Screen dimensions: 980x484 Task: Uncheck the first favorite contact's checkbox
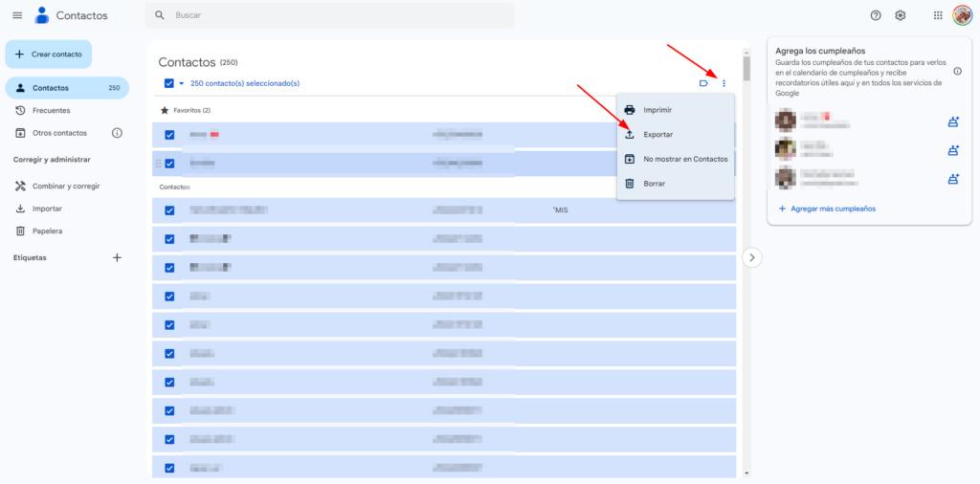[x=169, y=135]
